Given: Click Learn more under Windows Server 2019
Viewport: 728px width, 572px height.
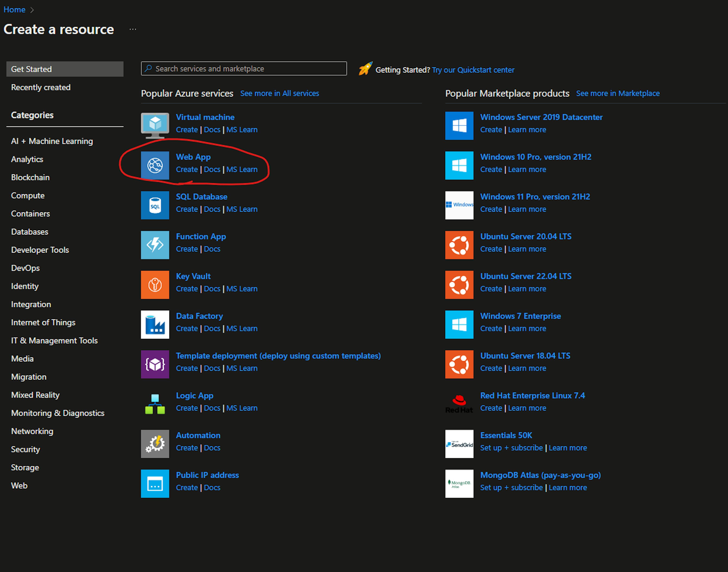Looking at the screenshot, I should pos(527,130).
